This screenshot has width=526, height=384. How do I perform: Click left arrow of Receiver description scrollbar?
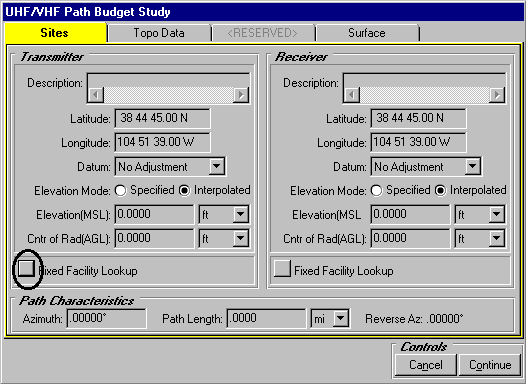[x=352, y=95]
